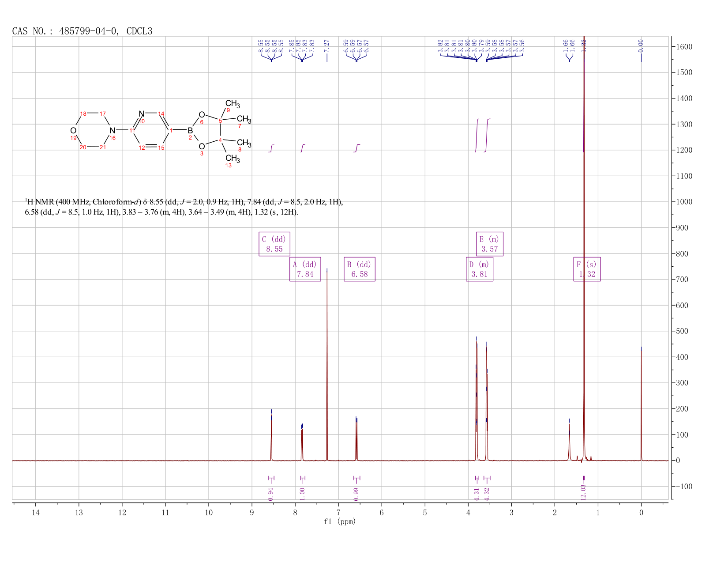Select the C (dd) 8.55 assignment box
Viewport: 728px width, 563px height.
coord(274,244)
